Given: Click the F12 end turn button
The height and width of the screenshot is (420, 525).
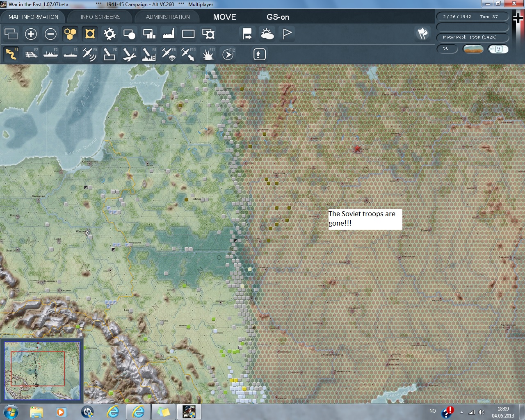Looking at the screenshot, I should [228, 54].
